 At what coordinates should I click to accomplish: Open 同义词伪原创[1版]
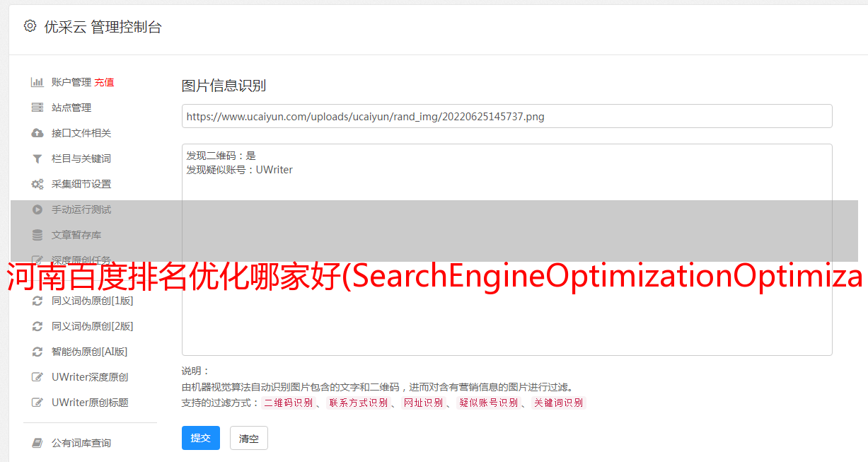93,301
